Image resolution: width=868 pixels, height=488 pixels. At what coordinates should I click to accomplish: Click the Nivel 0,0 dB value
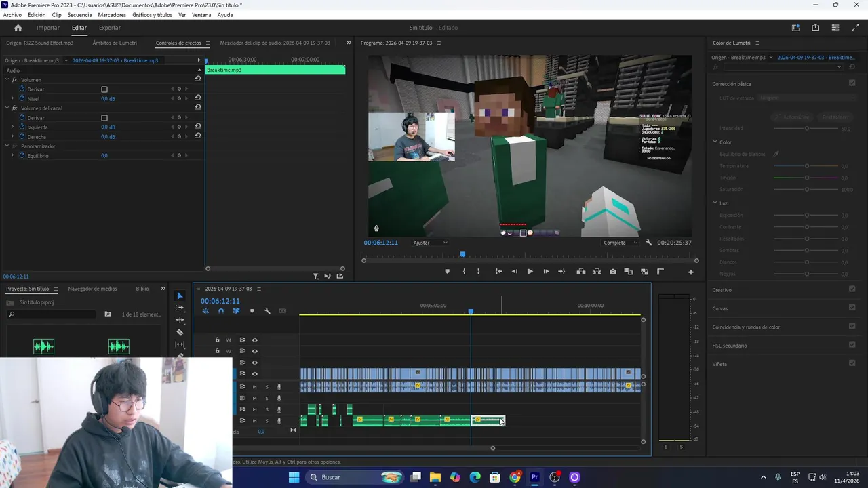click(108, 99)
